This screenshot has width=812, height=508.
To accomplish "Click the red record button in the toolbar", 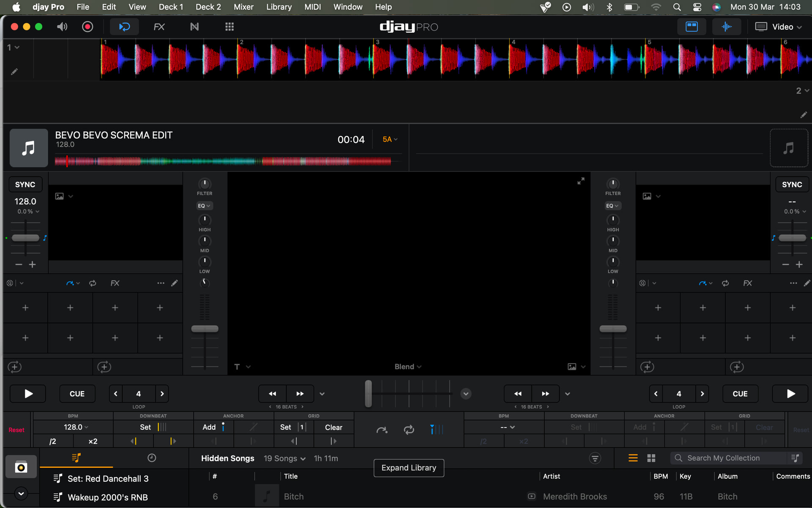I will [88, 27].
